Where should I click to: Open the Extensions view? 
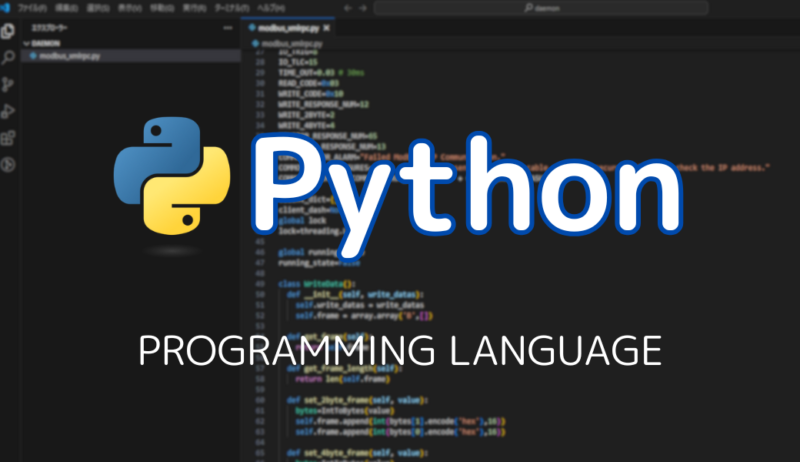coord(9,138)
